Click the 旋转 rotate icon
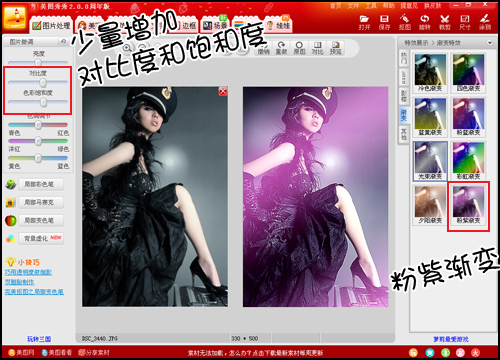This screenshot has width=500, height=360. pyautogui.click(x=425, y=22)
